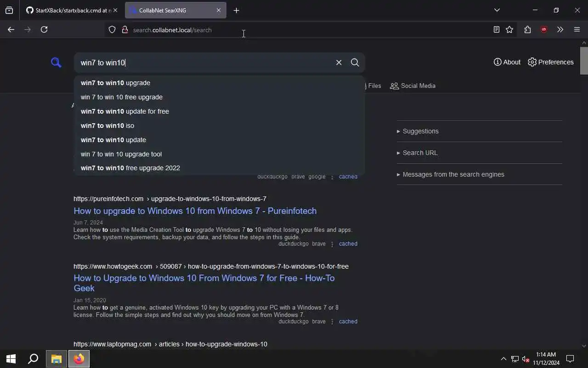The height and width of the screenshot is (368, 588).
Task: Click Firefox icon in taskbar
Action: click(79, 359)
